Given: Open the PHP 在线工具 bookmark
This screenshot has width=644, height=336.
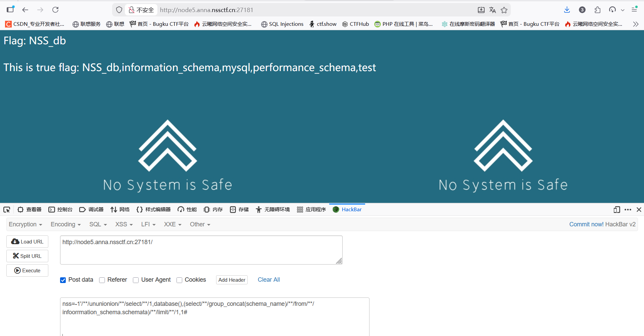Looking at the screenshot, I should [404, 24].
